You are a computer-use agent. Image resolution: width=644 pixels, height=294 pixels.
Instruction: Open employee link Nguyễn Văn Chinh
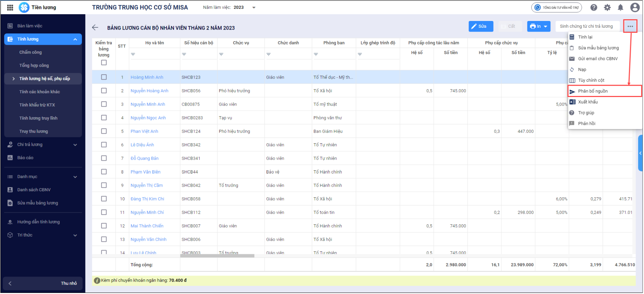[x=148, y=240]
